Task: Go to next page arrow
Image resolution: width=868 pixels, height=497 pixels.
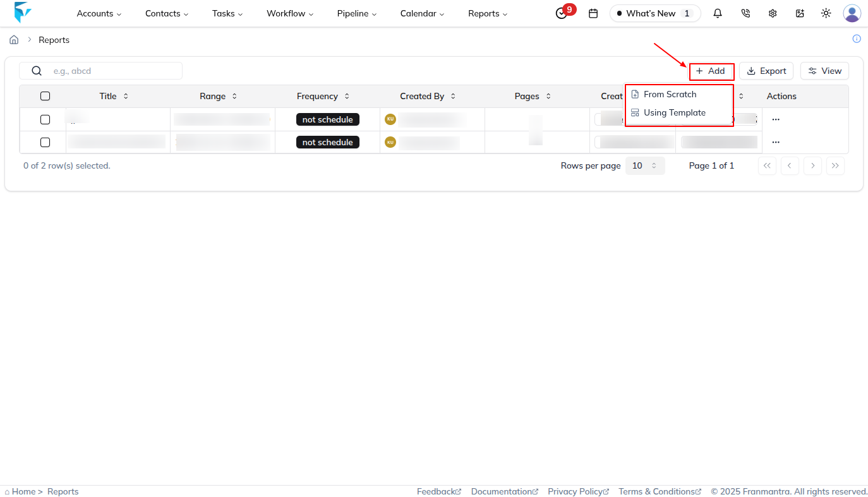Action: (x=812, y=165)
